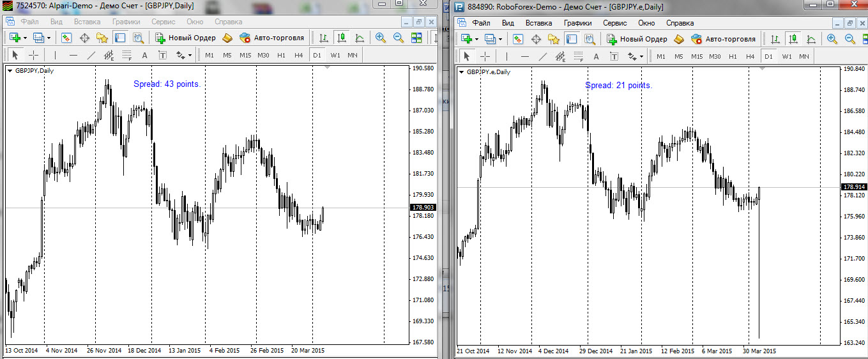Image resolution: width=868 pixels, height=359 pixels.
Task: Open Strategy Tester icon in RoboForex window
Action: (589, 39)
